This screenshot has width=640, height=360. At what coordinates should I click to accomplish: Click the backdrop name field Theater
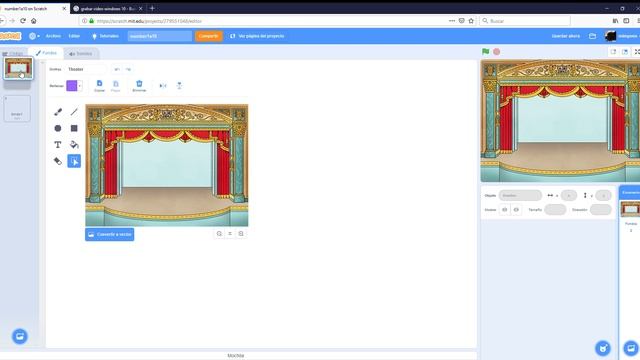86,69
